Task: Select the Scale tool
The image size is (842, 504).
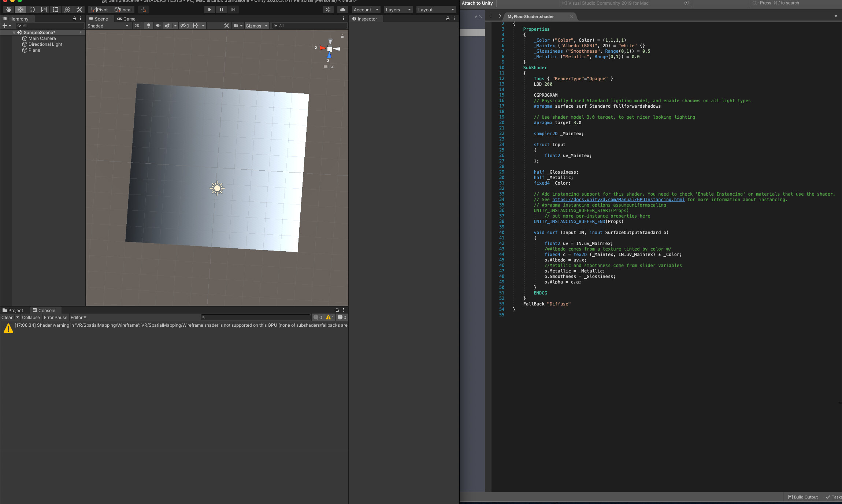Action: pos(44,10)
